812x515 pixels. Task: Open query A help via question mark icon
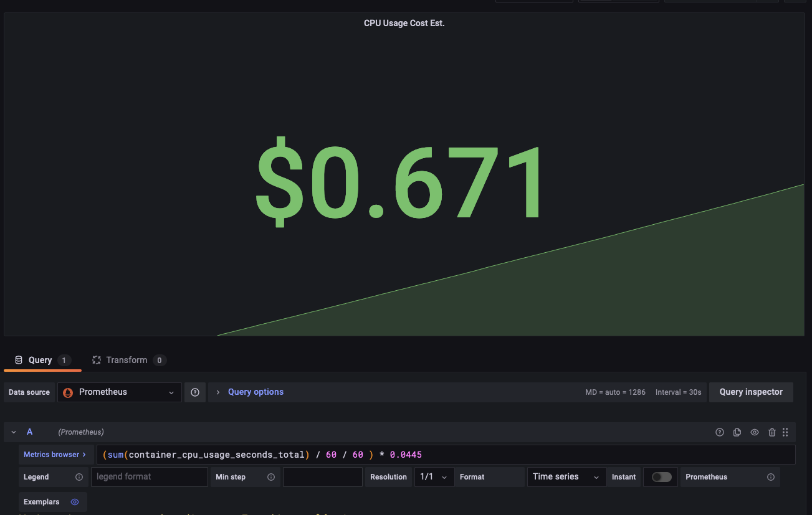point(720,432)
